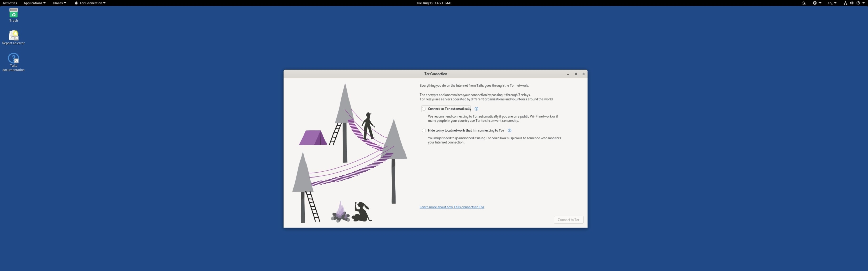Click the power icon in top bar
Image resolution: width=868 pixels, height=271 pixels.
click(x=859, y=3)
